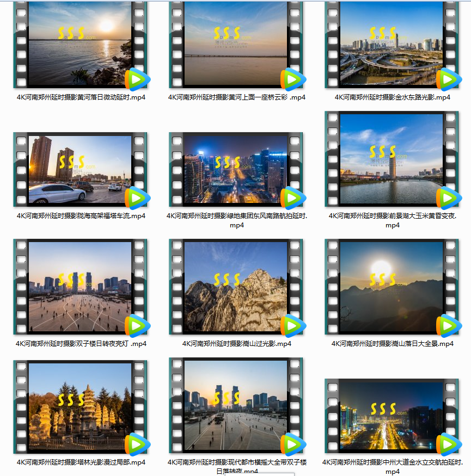The height and width of the screenshot is (476, 471).
Task: Click the player badge on the 中州大道金水立交 video
Action: [449, 444]
